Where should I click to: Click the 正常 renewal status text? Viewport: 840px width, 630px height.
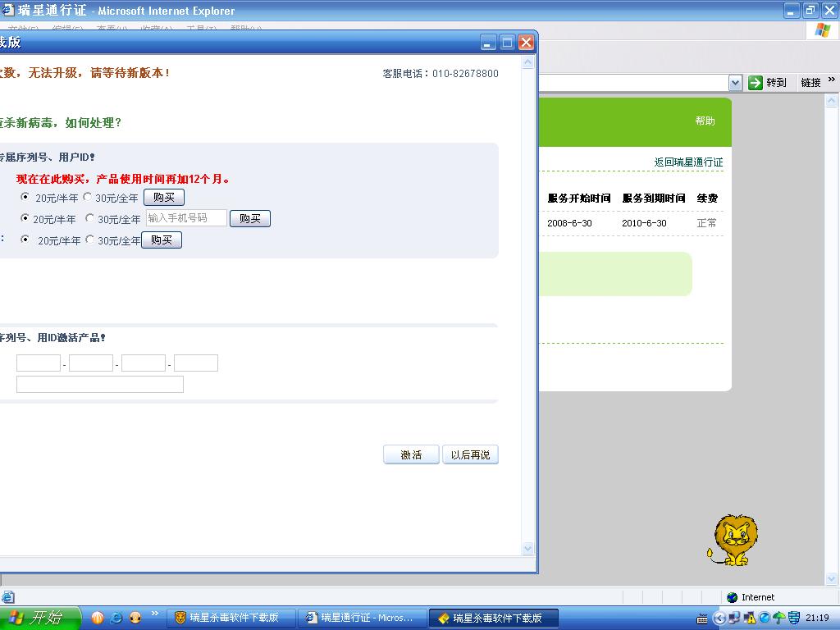706,223
